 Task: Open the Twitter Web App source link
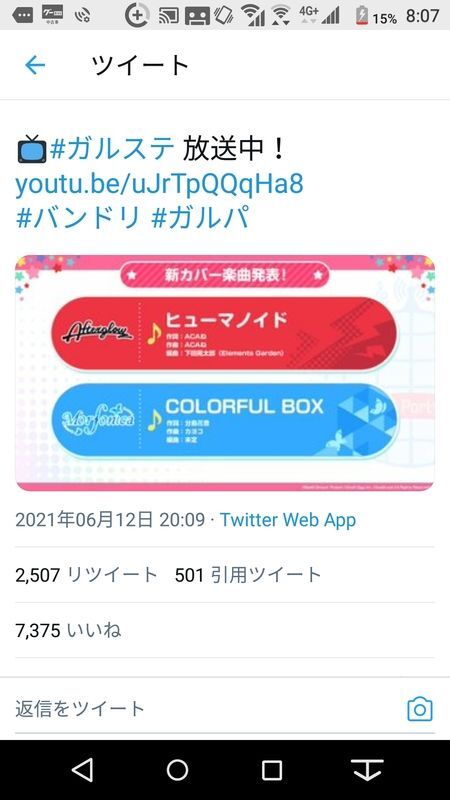click(288, 520)
